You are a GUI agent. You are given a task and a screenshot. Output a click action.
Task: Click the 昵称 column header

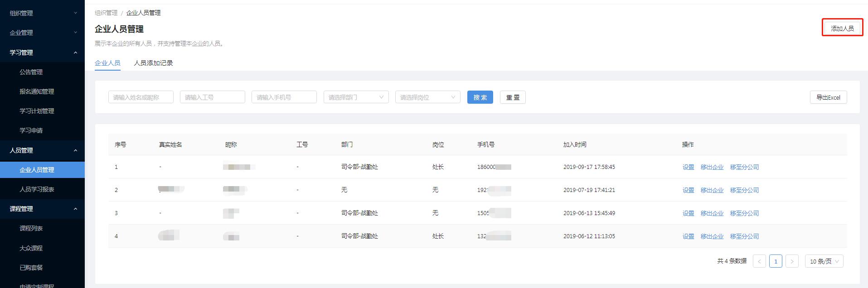point(231,144)
